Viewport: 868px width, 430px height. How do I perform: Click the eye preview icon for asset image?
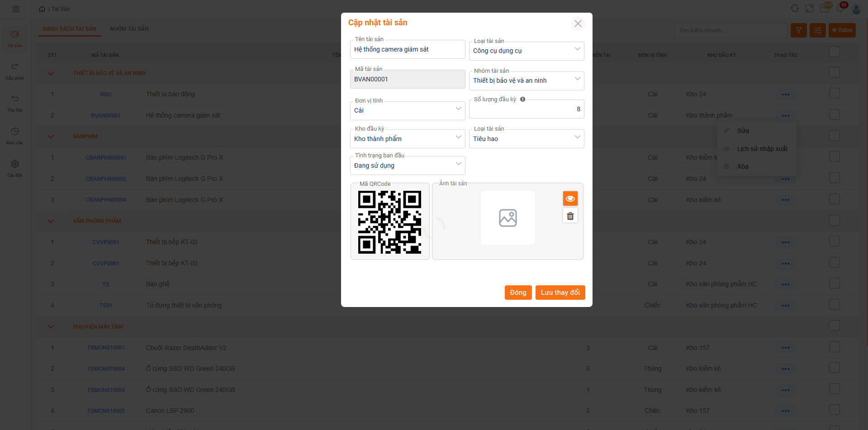pyautogui.click(x=570, y=199)
